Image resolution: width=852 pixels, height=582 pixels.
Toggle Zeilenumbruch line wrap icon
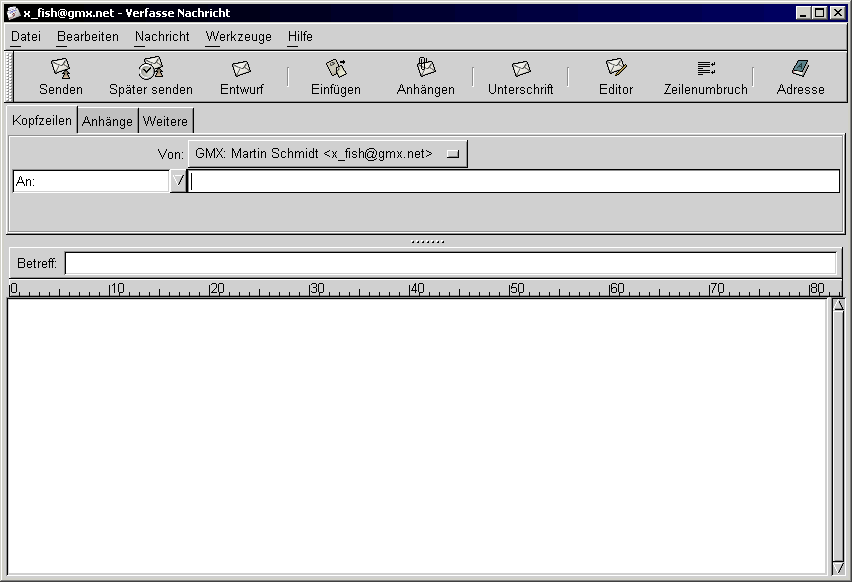click(x=706, y=68)
